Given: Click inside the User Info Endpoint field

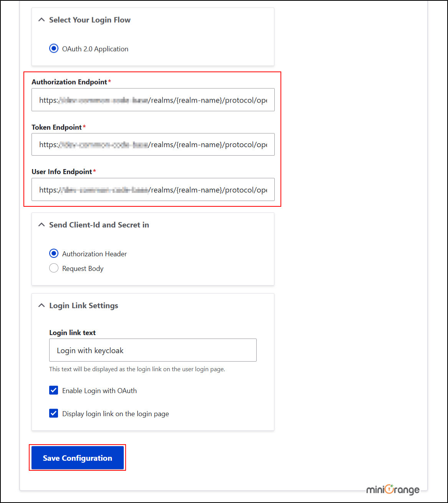Looking at the screenshot, I should [x=153, y=189].
